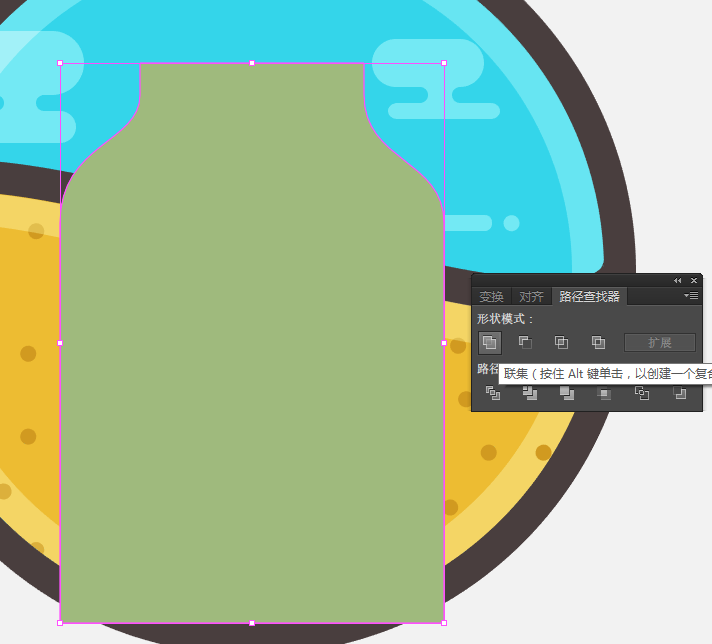Apply Exclude shape mode
Image resolution: width=712 pixels, height=644 pixels.
[598, 342]
